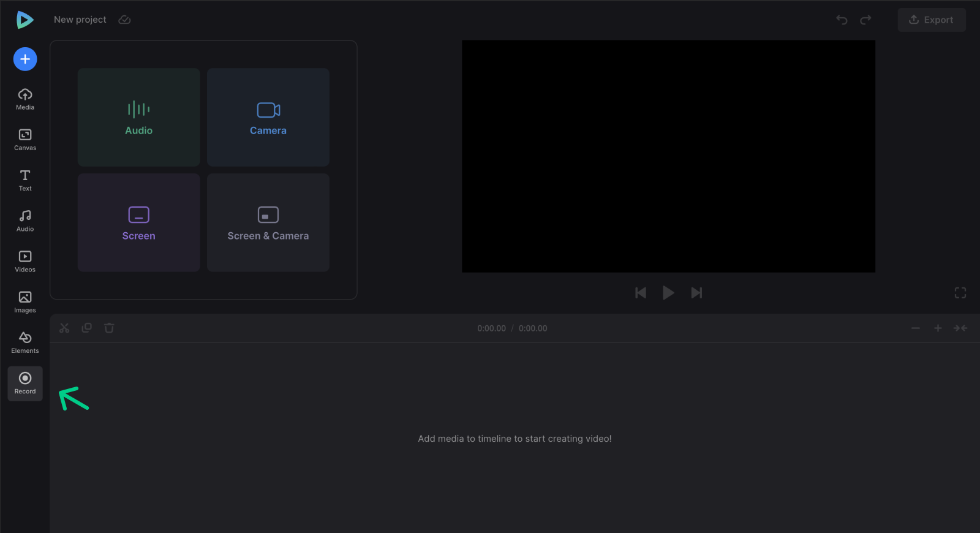Choose the Camera recording option
This screenshot has width=980, height=533.
(x=268, y=117)
